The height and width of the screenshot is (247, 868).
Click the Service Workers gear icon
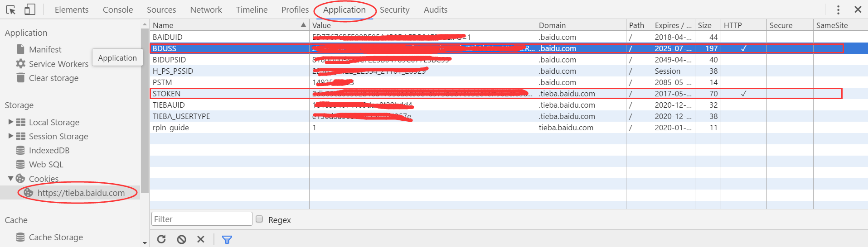pyautogui.click(x=20, y=64)
